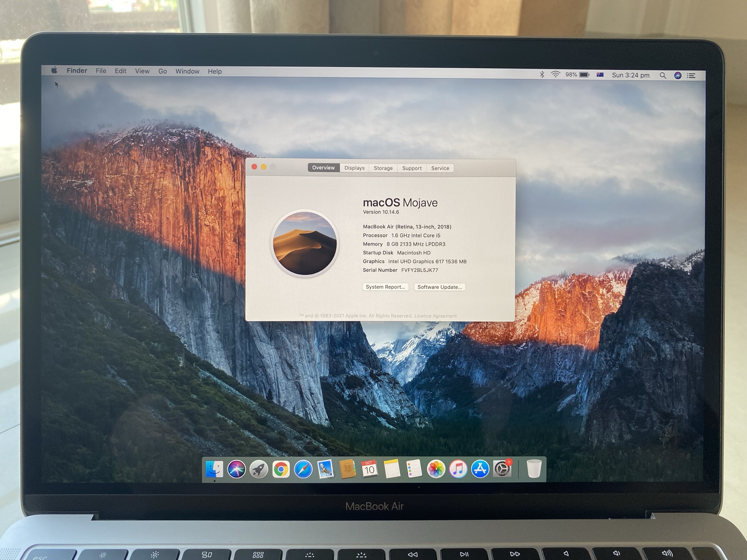Viewport: 747px width, 560px height.
Task: Open the Apple menu
Action: click(54, 70)
